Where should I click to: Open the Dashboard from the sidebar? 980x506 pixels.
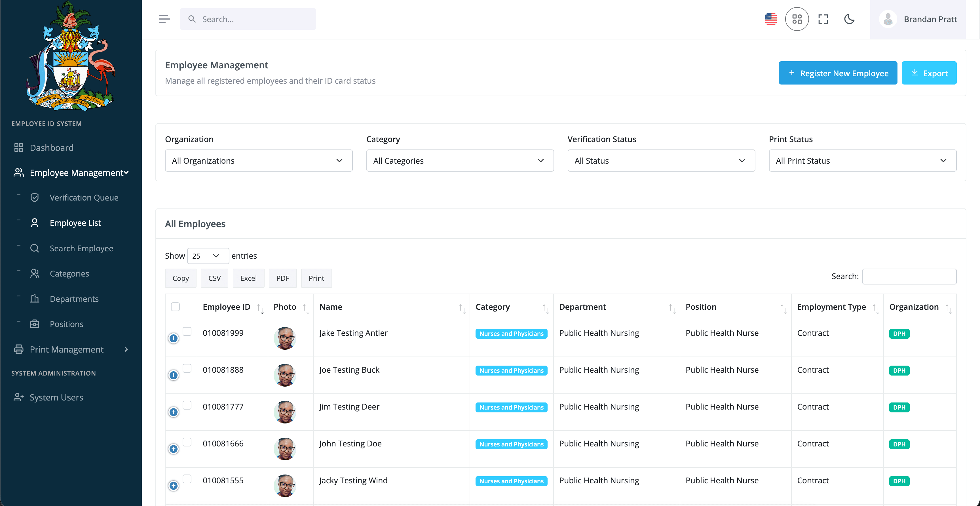(x=51, y=147)
